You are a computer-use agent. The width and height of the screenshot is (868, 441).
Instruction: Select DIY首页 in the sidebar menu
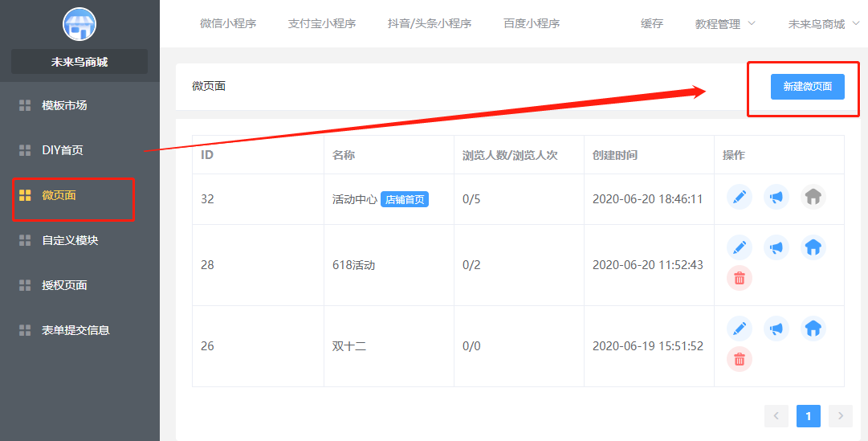click(x=62, y=150)
